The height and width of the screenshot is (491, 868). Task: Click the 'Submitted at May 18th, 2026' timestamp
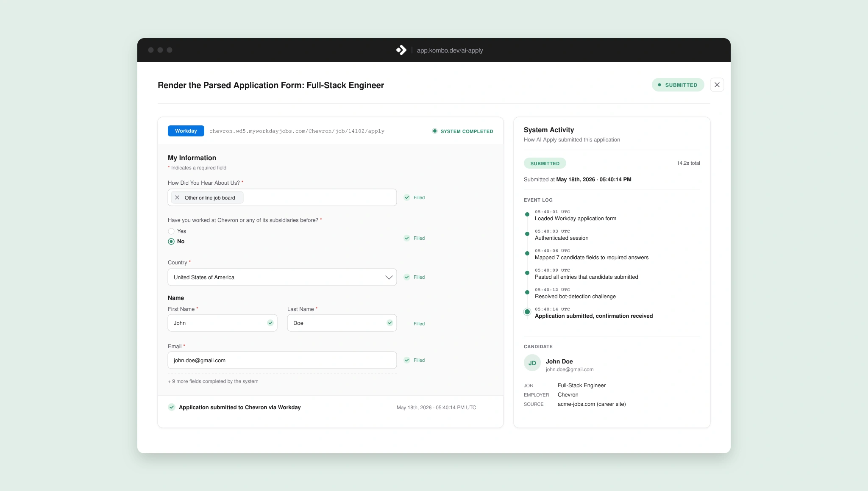(x=577, y=180)
